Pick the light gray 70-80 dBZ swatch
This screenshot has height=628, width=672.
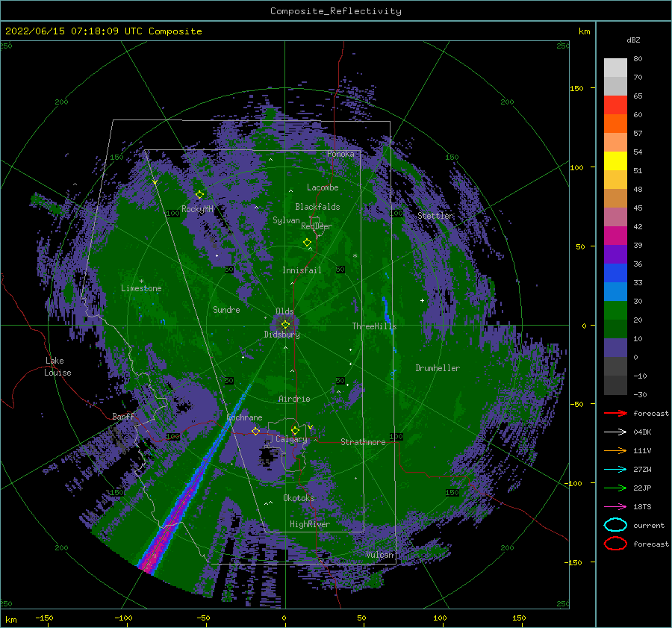(x=615, y=68)
